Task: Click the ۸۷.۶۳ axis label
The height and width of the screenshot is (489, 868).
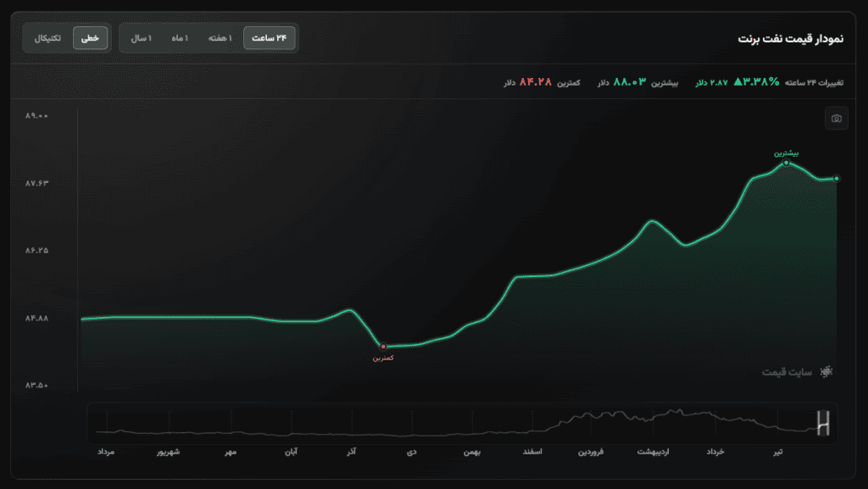Action: pyautogui.click(x=36, y=183)
